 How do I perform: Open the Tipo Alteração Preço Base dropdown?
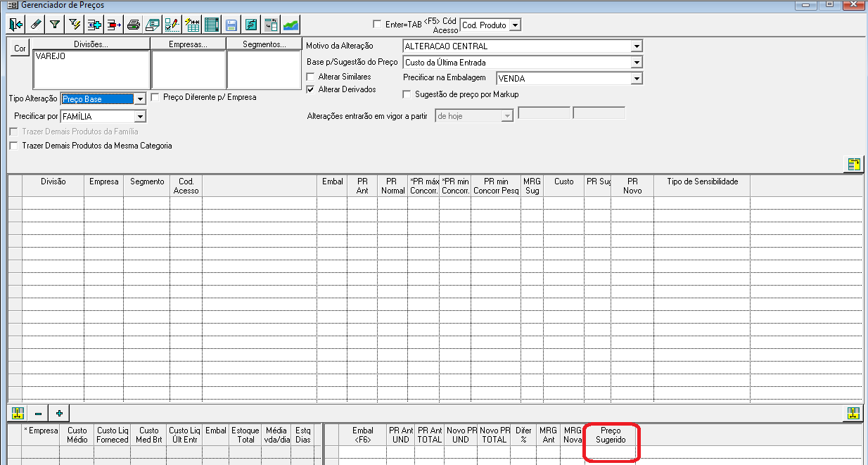coord(139,99)
